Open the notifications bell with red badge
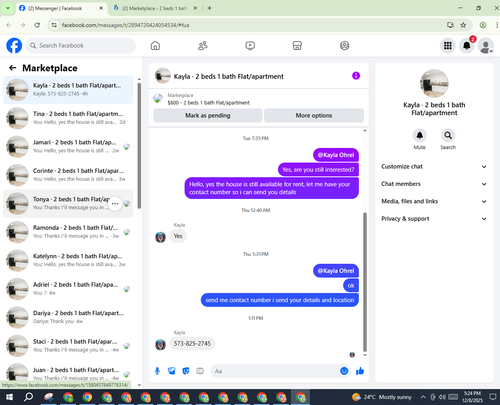Image resolution: width=500 pixels, height=405 pixels. click(467, 45)
